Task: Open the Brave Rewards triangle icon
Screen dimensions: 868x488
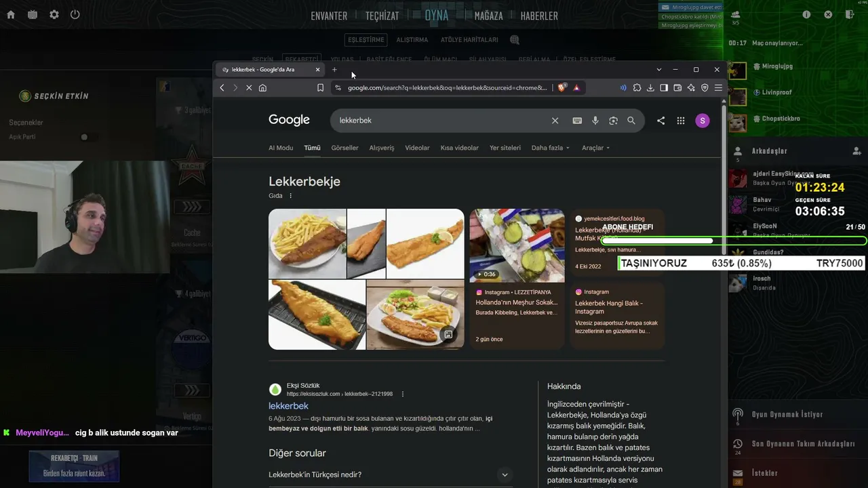Action: point(576,87)
